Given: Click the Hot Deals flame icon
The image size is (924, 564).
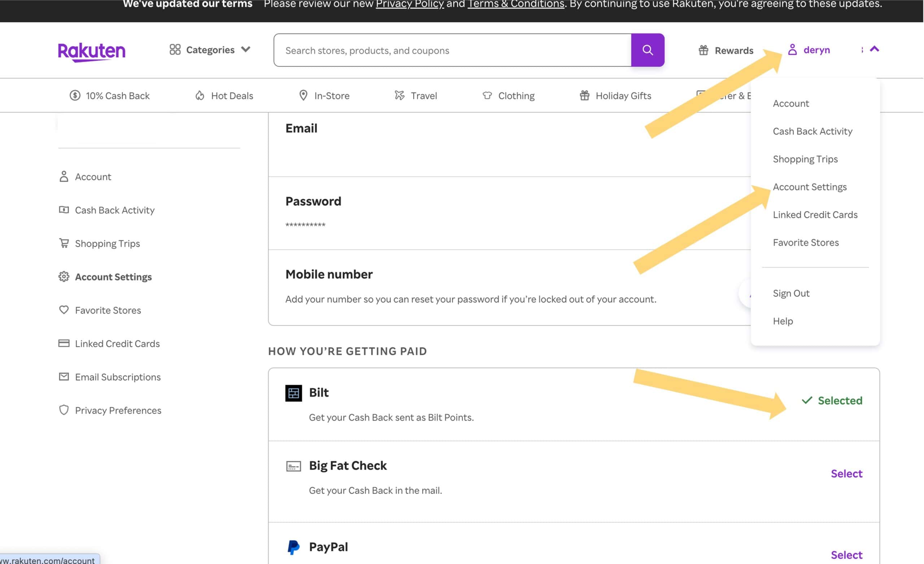Looking at the screenshot, I should click(200, 95).
